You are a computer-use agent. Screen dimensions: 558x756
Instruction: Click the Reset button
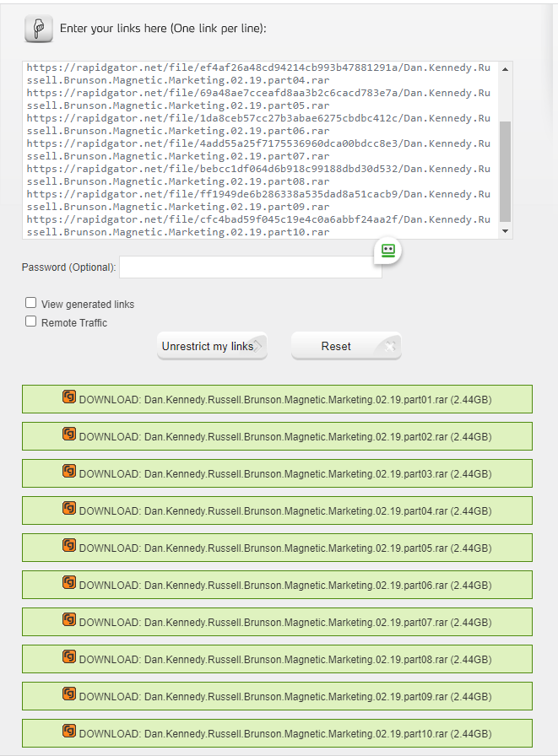click(346, 346)
